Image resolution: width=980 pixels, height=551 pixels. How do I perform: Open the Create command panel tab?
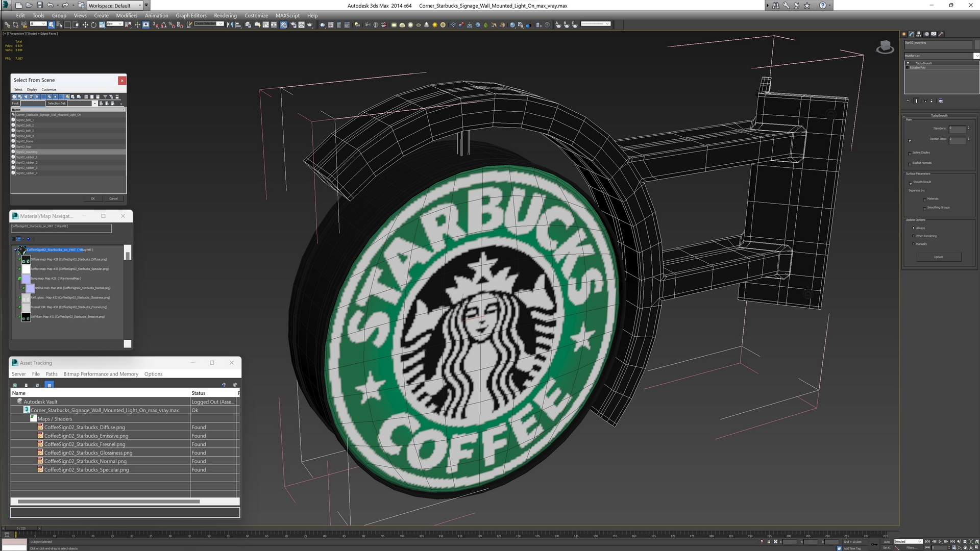(x=904, y=34)
